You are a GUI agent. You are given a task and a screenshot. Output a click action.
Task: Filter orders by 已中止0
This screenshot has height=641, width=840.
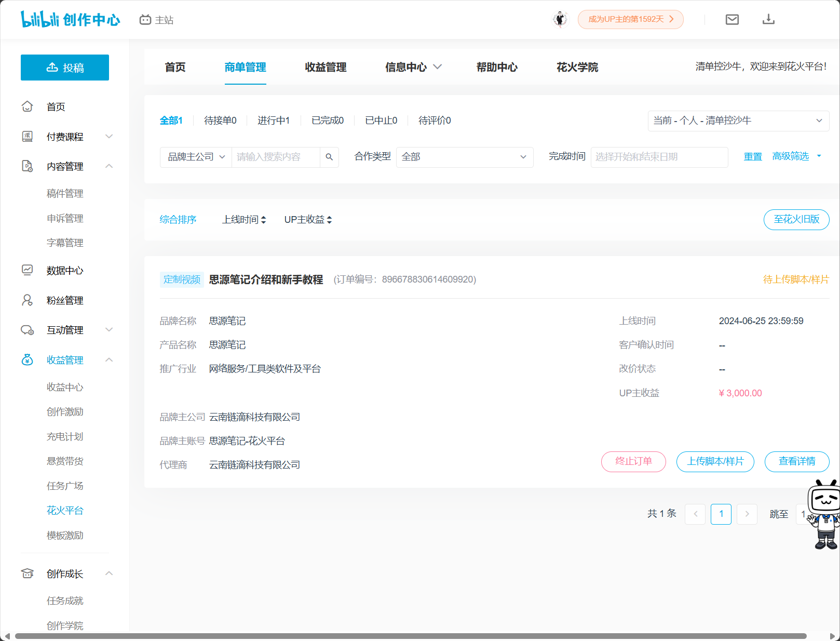pos(381,121)
